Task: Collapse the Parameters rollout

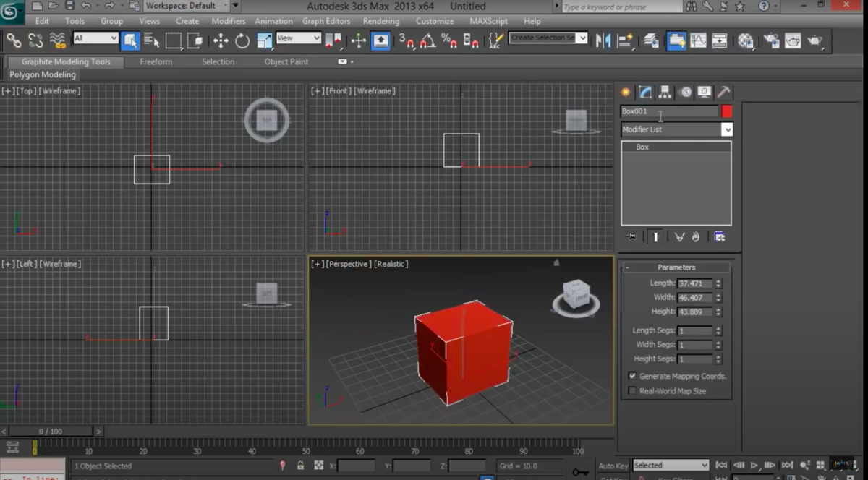Action: (x=676, y=267)
